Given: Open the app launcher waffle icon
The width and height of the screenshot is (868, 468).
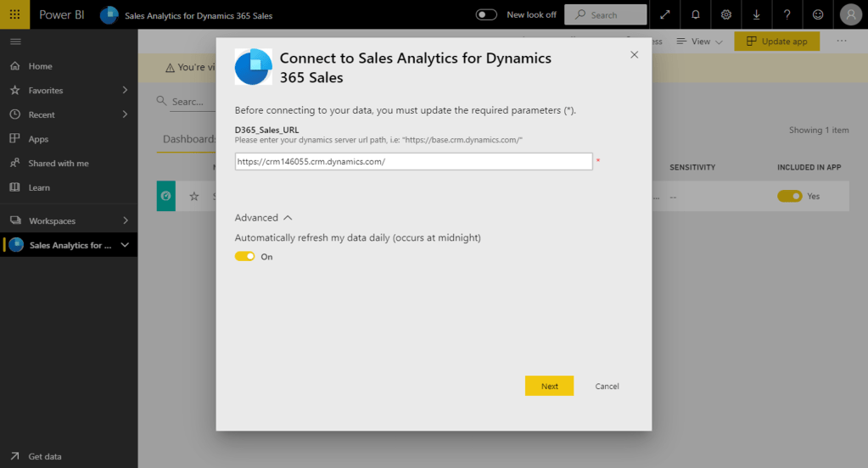Looking at the screenshot, I should tap(14, 14).
